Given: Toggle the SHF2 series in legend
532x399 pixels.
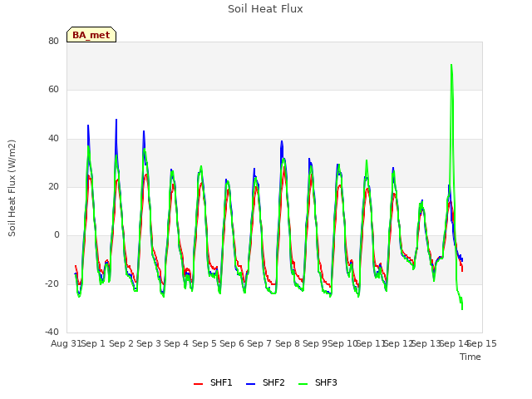Looking at the screenshot, I should (x=265, y=382).
